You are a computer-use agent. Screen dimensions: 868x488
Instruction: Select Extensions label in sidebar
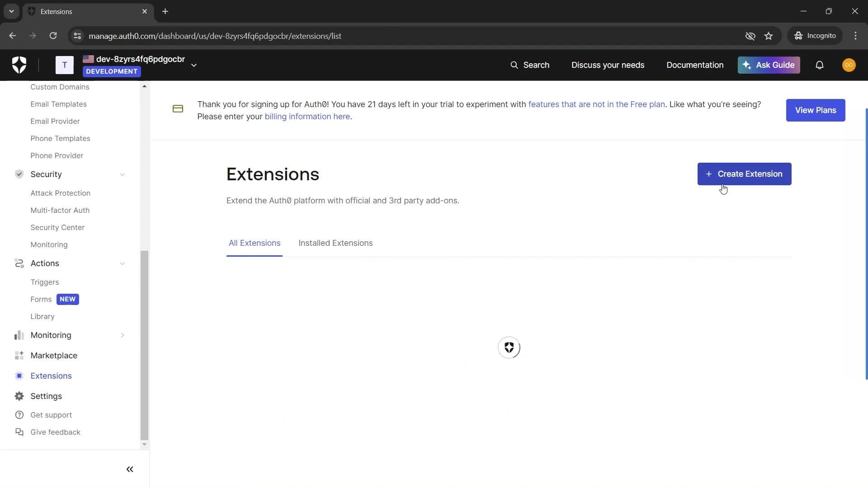click(51, 376)
